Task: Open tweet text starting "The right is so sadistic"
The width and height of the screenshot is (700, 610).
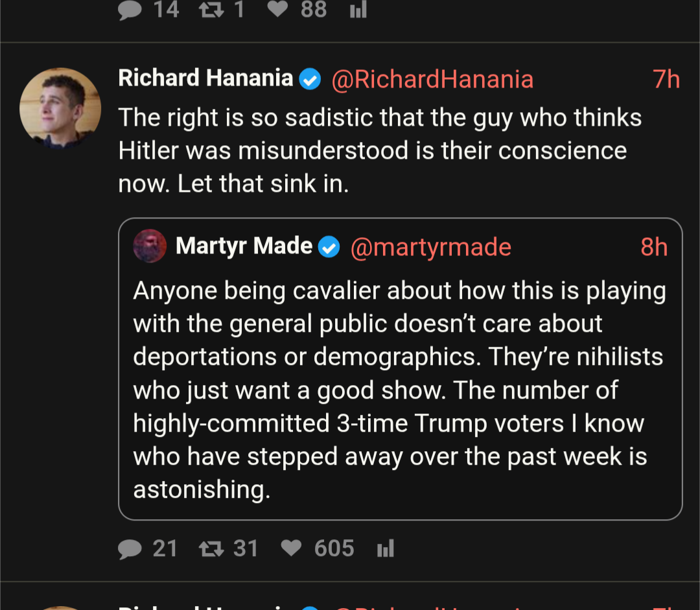Action: tap(379, 150)
